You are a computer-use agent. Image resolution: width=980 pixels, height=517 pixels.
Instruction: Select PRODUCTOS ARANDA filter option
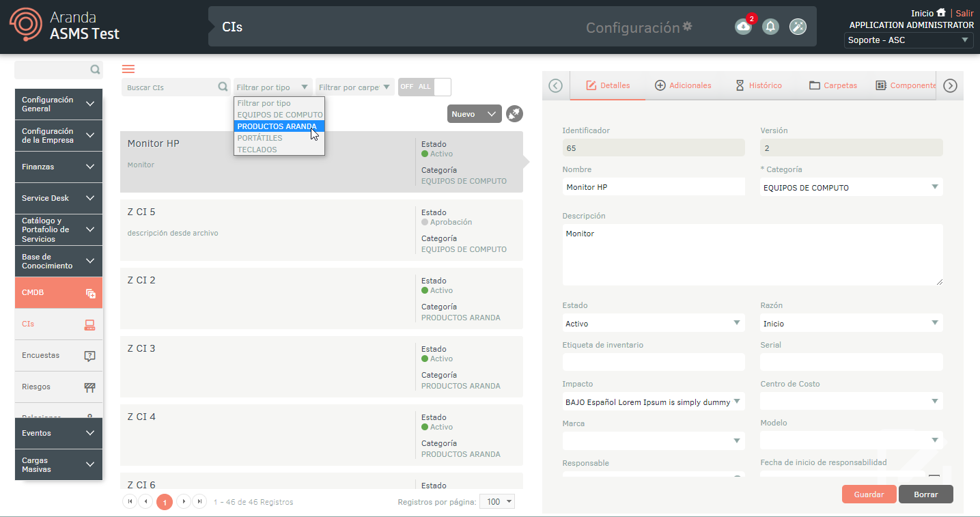point(279,126)
